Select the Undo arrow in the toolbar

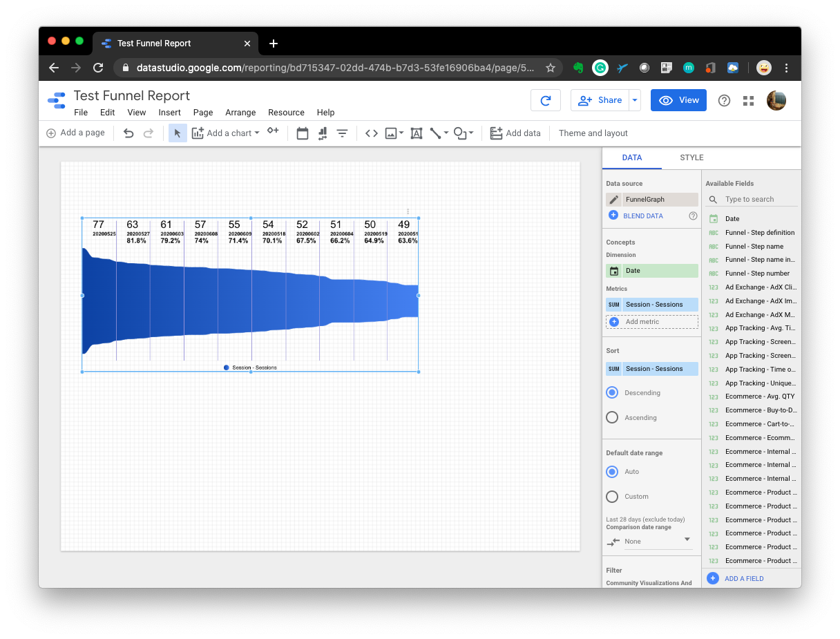tap(128, 133)
